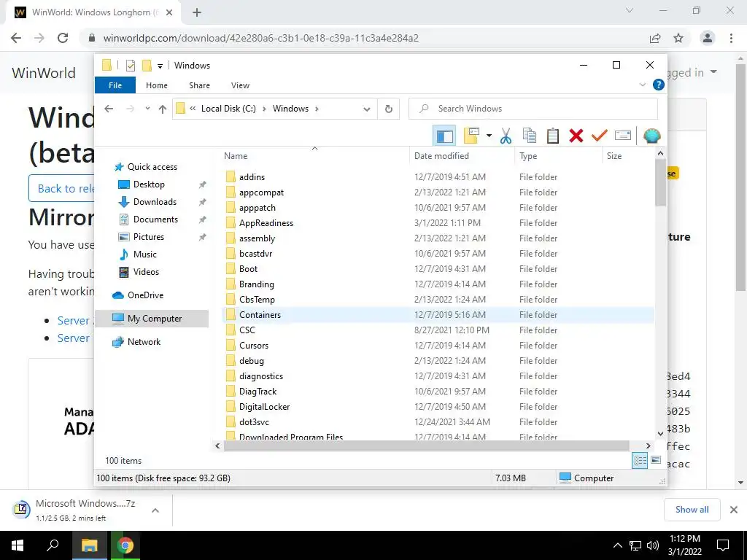Select Quick access in navigation pane
The width and height of the screenshot is (747, 560).
(152, 167)
